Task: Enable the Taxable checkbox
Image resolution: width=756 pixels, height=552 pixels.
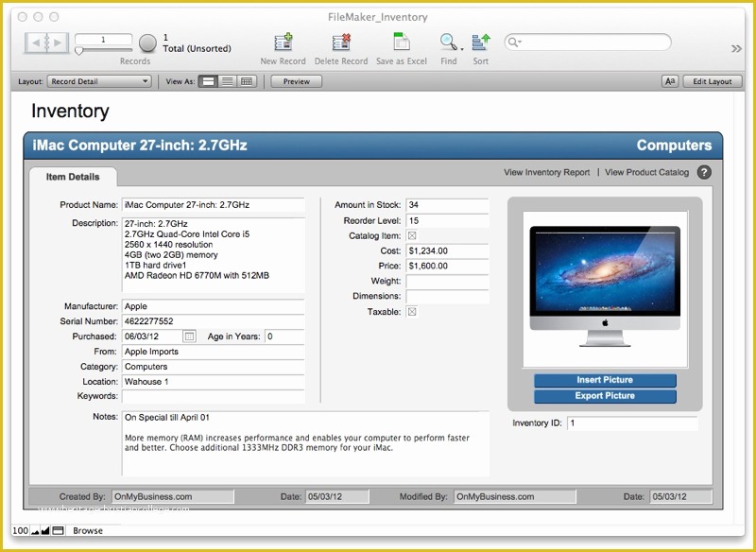Action: [x=410, y=312]
